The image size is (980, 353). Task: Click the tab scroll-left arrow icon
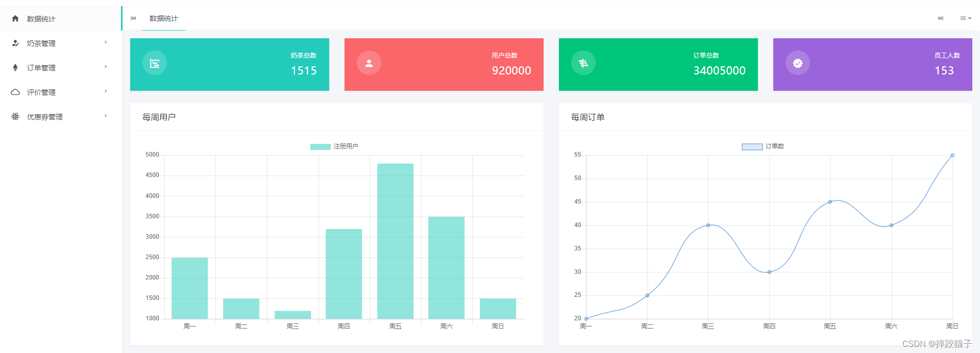pyautogui.click(x=133, y=18)
